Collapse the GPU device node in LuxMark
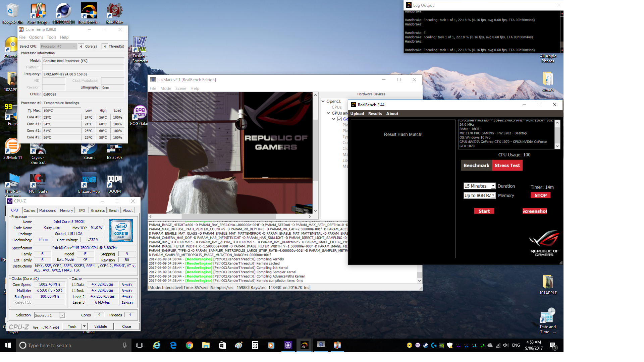 (334, 119)
